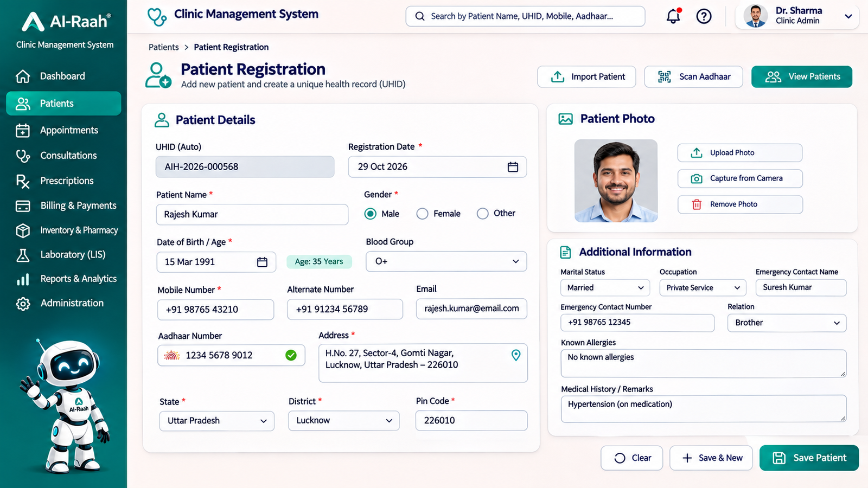Click the patient photo thumbnail
Screen dimensions: 868x488
tap(616, 181)
